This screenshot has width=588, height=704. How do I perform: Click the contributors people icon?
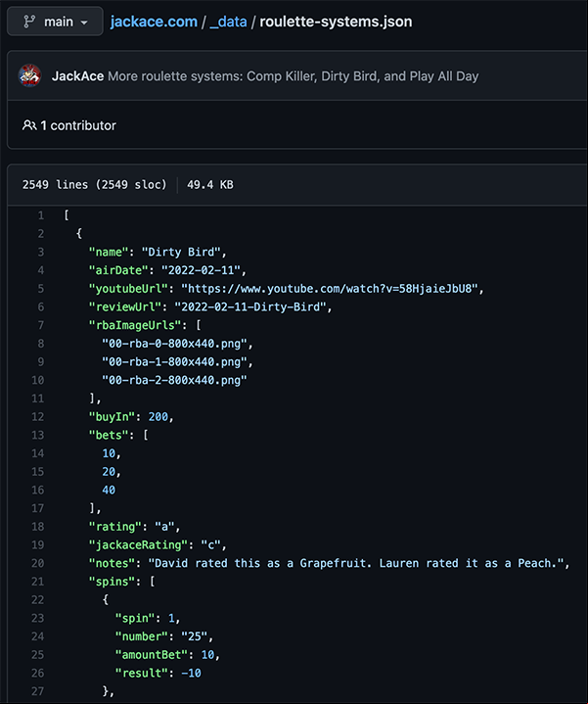29,125
